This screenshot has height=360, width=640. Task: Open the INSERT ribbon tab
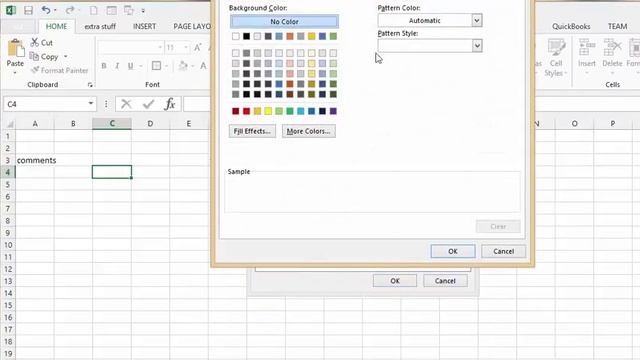point(144,26)
